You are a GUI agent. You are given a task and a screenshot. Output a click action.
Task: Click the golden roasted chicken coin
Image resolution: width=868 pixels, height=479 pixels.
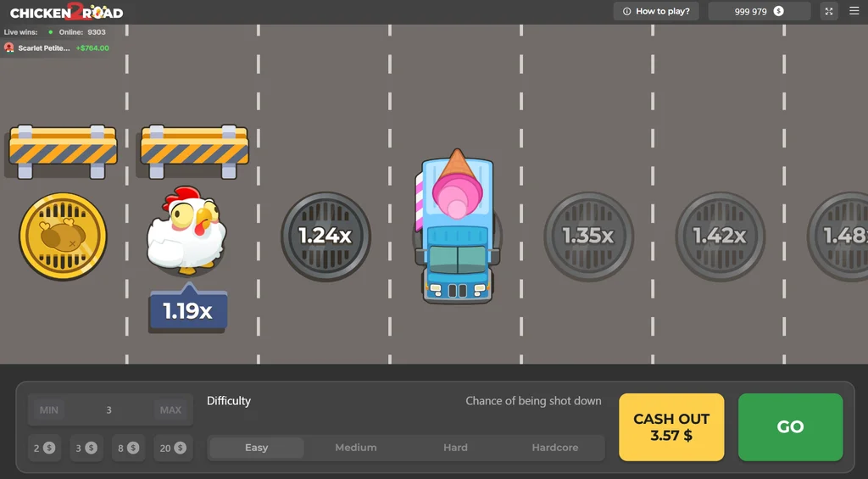point(63,236)
